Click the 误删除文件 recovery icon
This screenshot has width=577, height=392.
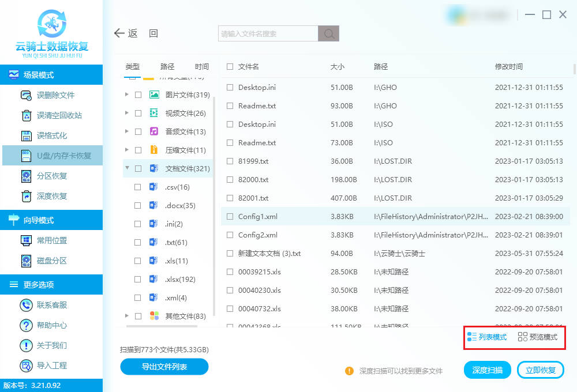(27, 95)
